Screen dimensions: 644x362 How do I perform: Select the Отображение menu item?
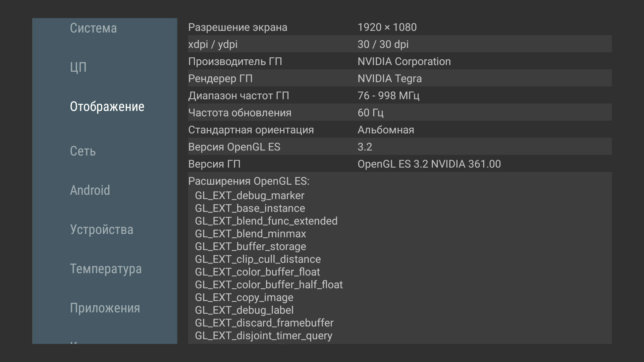(107, 107)
